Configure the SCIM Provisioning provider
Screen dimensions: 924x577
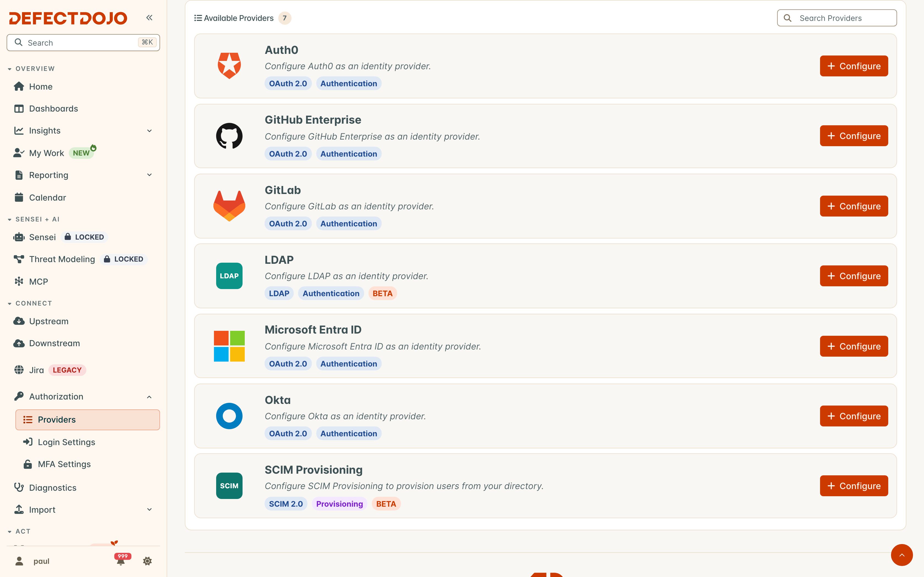click(854, 486)
